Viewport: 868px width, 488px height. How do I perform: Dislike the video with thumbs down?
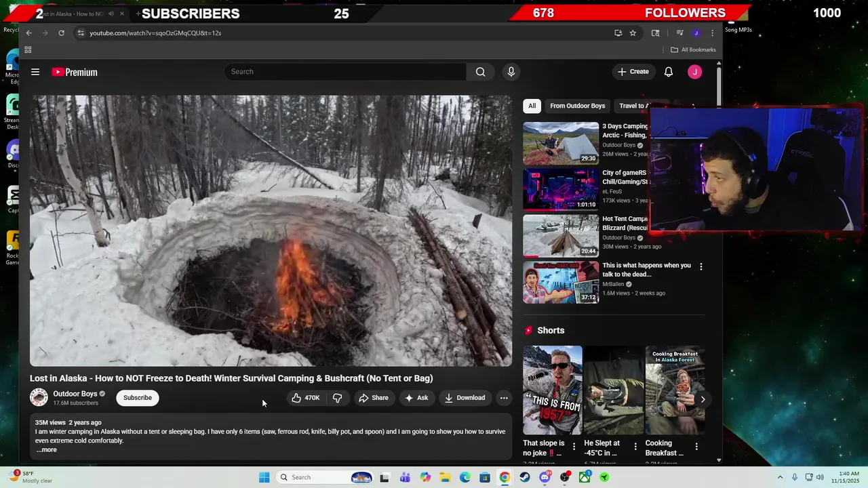tap(337, 398)
